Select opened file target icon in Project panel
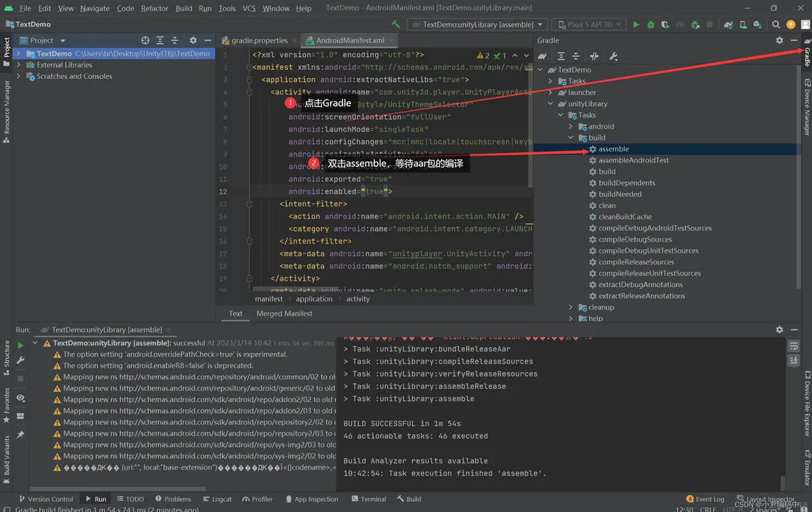 [145, 40]
